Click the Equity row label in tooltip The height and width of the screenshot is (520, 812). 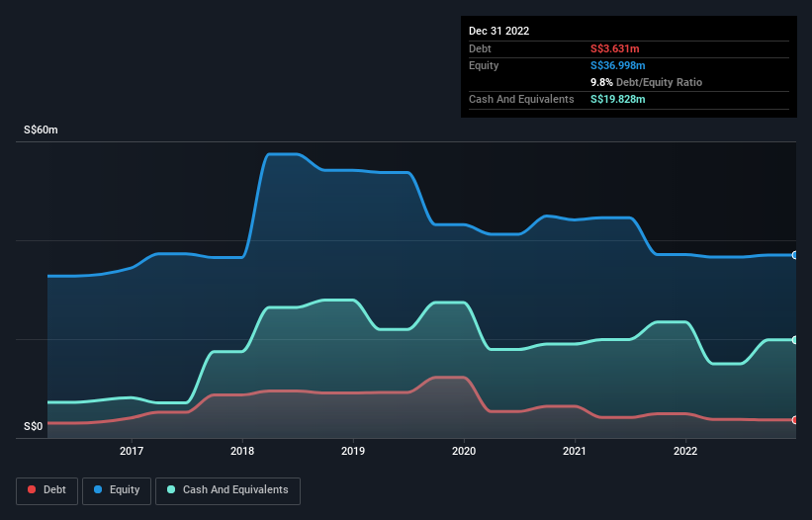tap(484, 65)
